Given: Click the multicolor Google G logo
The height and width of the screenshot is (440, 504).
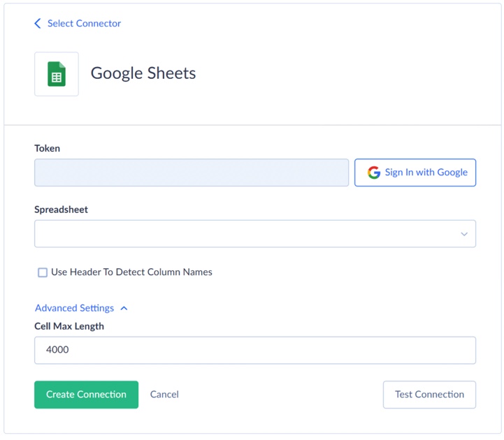Looking at the screenshot, I should click(374, 173).
